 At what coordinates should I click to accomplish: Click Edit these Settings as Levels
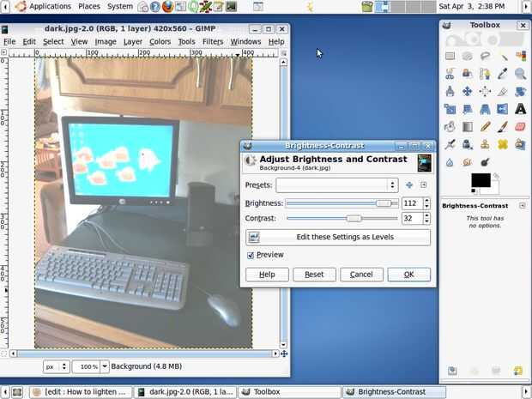pyautogui.click(x=338, y=237)
